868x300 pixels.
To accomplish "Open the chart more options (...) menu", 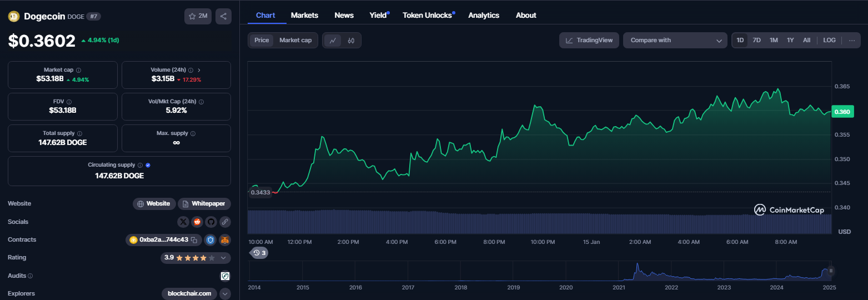I will [851, 40].
